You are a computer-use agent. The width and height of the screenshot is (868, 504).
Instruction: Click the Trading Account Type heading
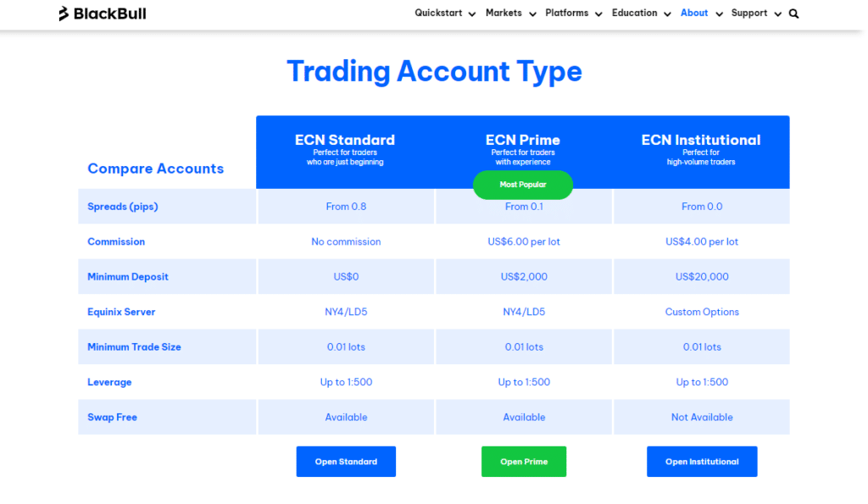pos(435,72)
